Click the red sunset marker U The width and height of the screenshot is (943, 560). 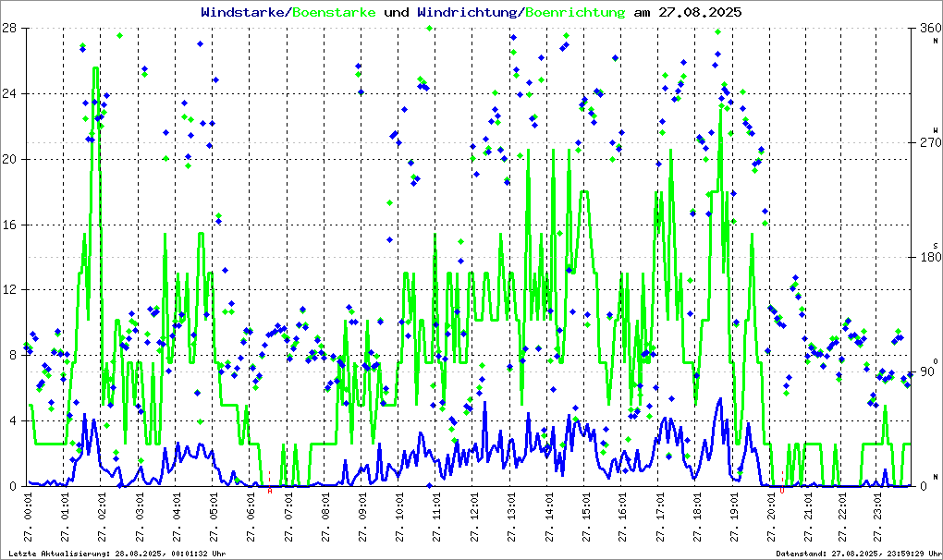coord(782,491)
